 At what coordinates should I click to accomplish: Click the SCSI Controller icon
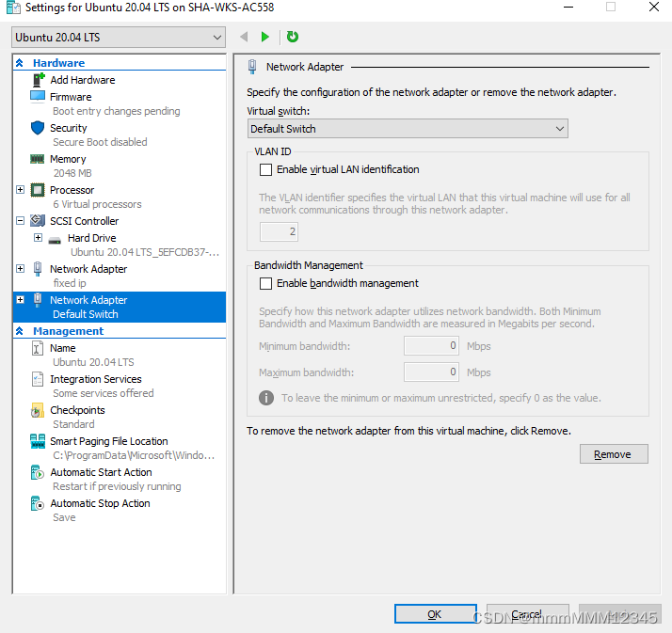[x=38, y=221]
